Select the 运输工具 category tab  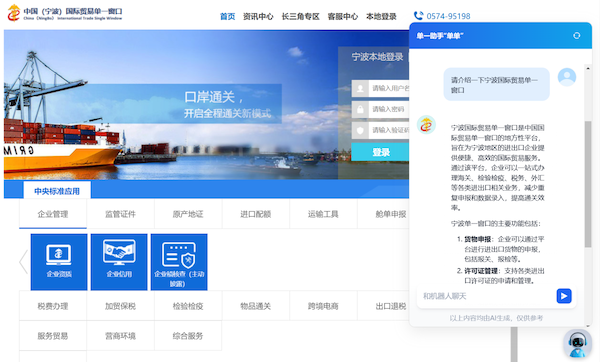pos(323,214)
